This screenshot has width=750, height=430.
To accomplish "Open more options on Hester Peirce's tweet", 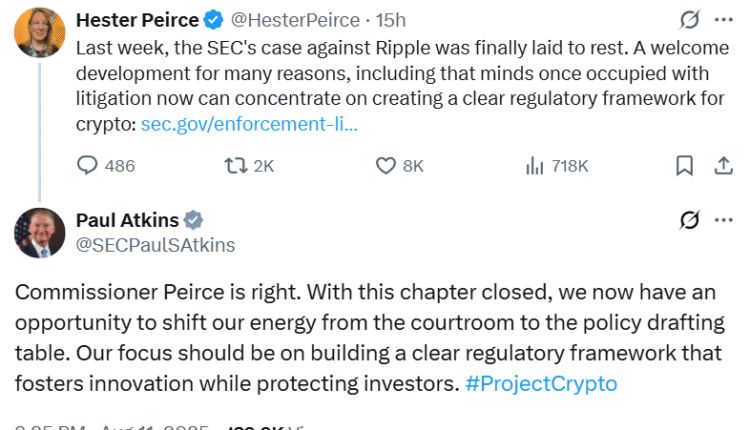I will [x=723, y=20].
